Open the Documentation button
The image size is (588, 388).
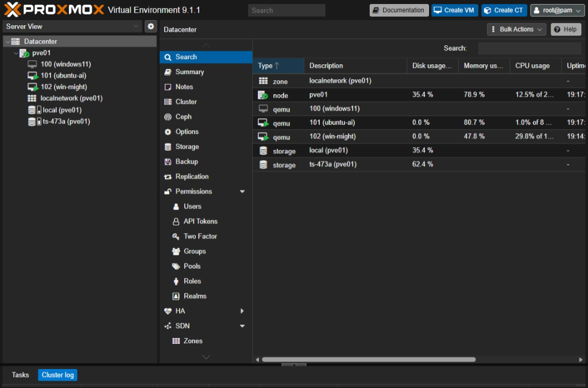pos(399,10)
